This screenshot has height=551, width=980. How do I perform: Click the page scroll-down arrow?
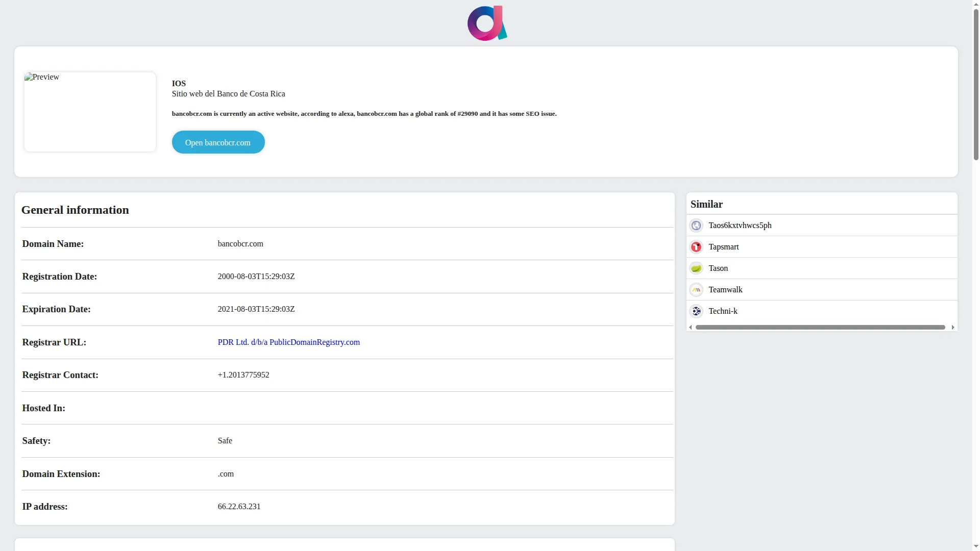tap(976, 546)
